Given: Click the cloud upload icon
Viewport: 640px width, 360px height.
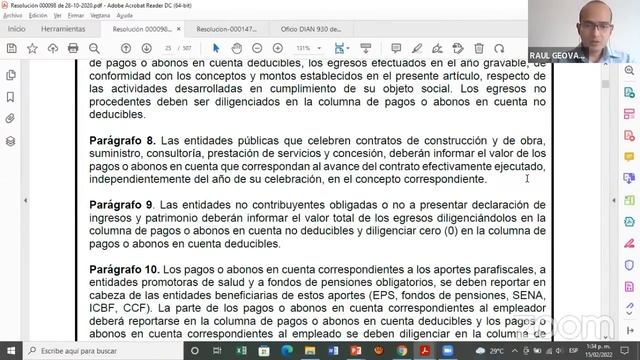Looking at the screenshot, I should [x=53, y=49].
